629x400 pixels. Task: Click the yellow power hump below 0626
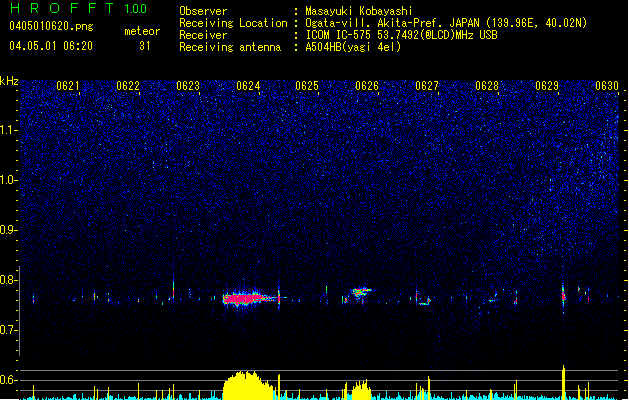point(361,389)
